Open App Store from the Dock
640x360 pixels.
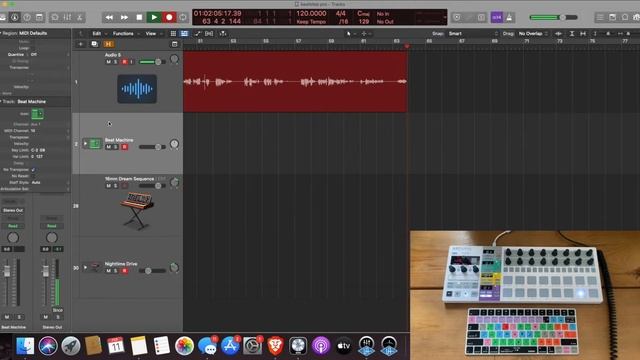click(230, 346)
